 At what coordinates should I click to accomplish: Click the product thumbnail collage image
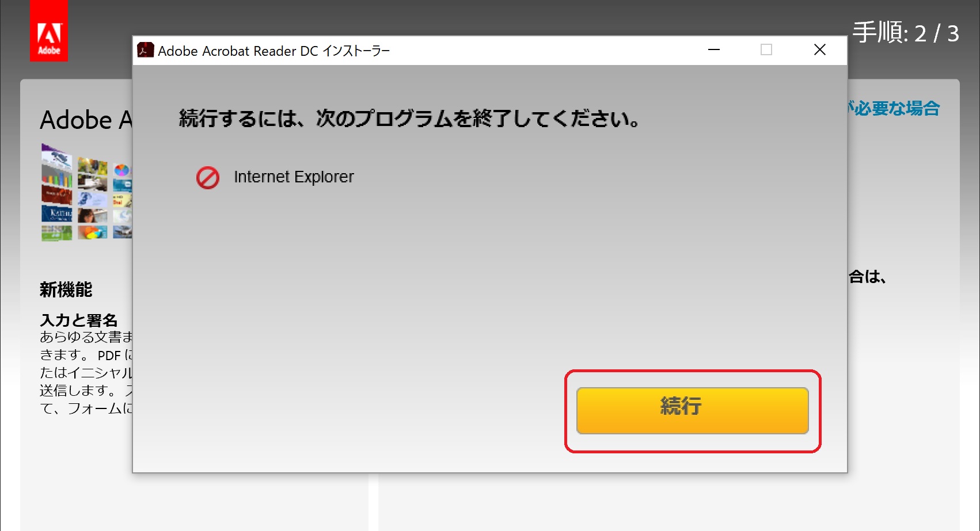tap(86, 192)
